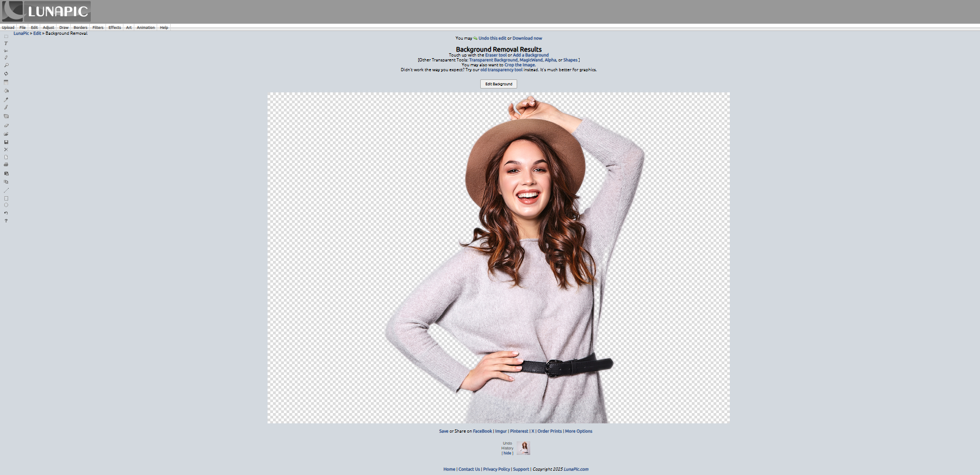Select the Text tool in sidebar
The width and height of the screenshot is (980, 475).
click(x=6, y=43)
